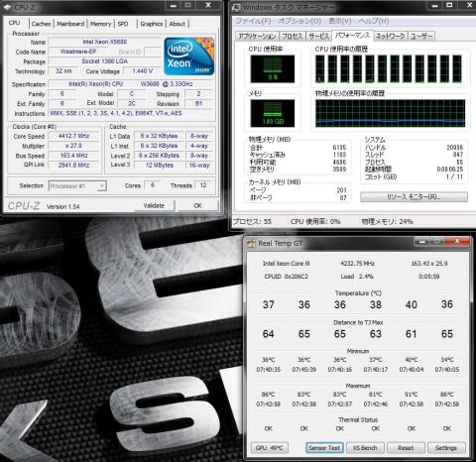Click the Package value Socket 1366 LGA
Image resolution: width=476 pixels, height=462 pixels.
(104, 61)
